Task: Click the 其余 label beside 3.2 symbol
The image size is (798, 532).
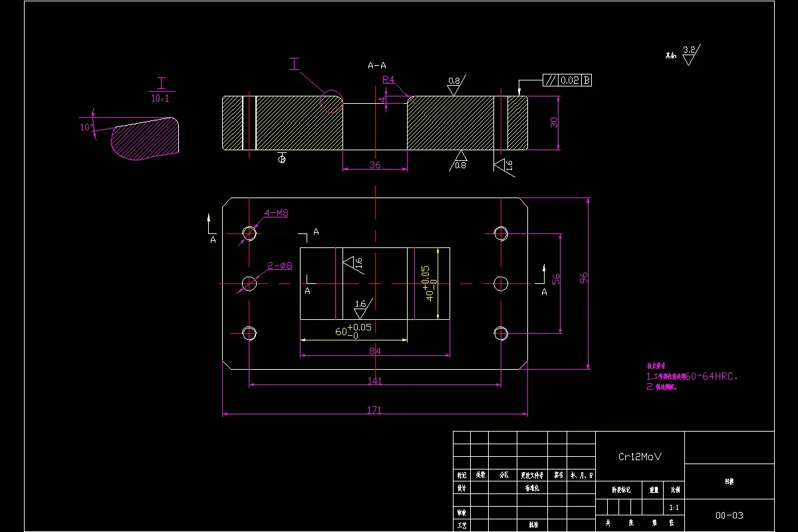Action: coord(671,56)
